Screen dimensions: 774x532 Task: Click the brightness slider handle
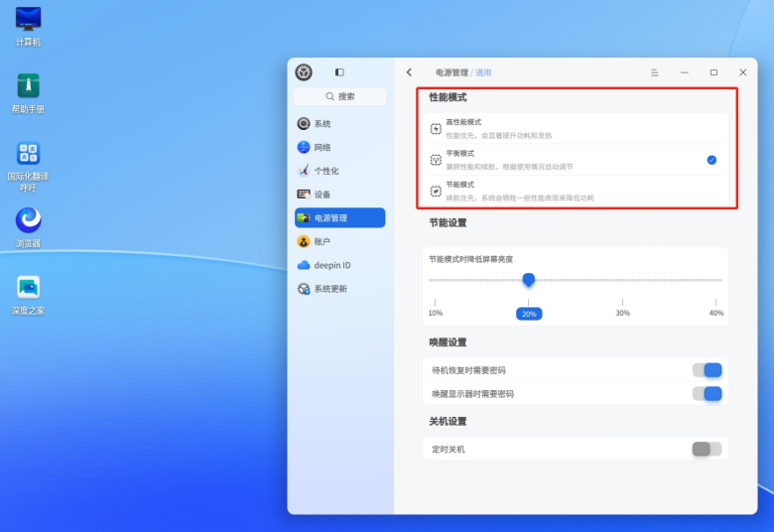click(529, 280)
